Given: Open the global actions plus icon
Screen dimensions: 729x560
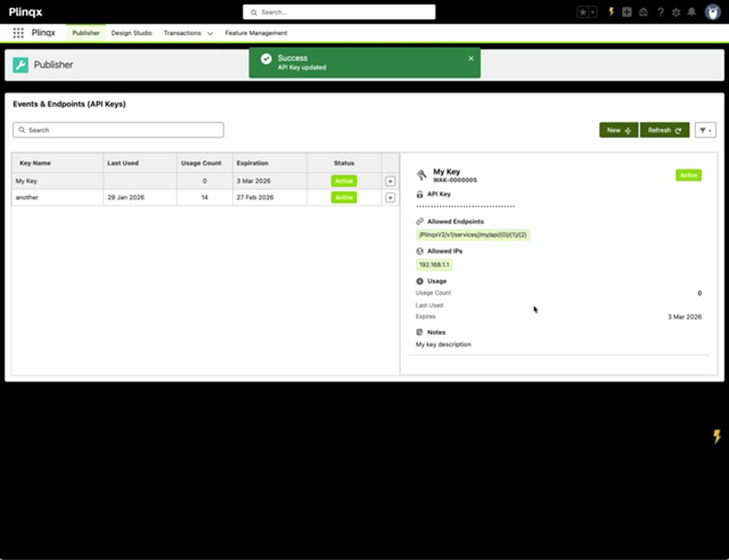Looking at the screenshot, I should pyautogui.click(x=627, y=12).
